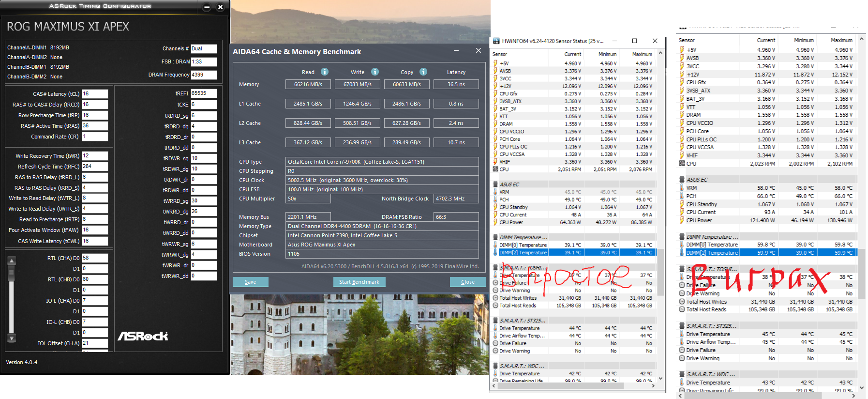Click fan icon beside CPU 2,051 RPM
The height and width of the screenshot is (399, 868).
(495, 169)
